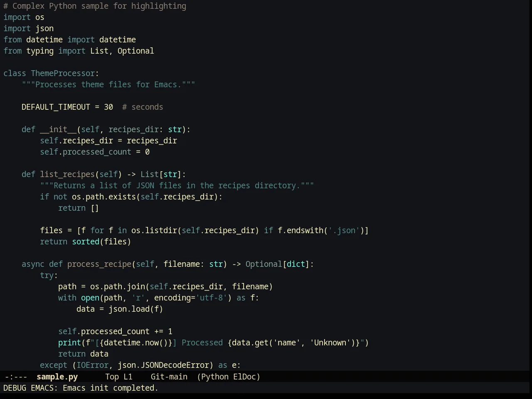This screenshot has height=399, width=532.
Task: Click on 'import json' line
Action: coord(28,29)
